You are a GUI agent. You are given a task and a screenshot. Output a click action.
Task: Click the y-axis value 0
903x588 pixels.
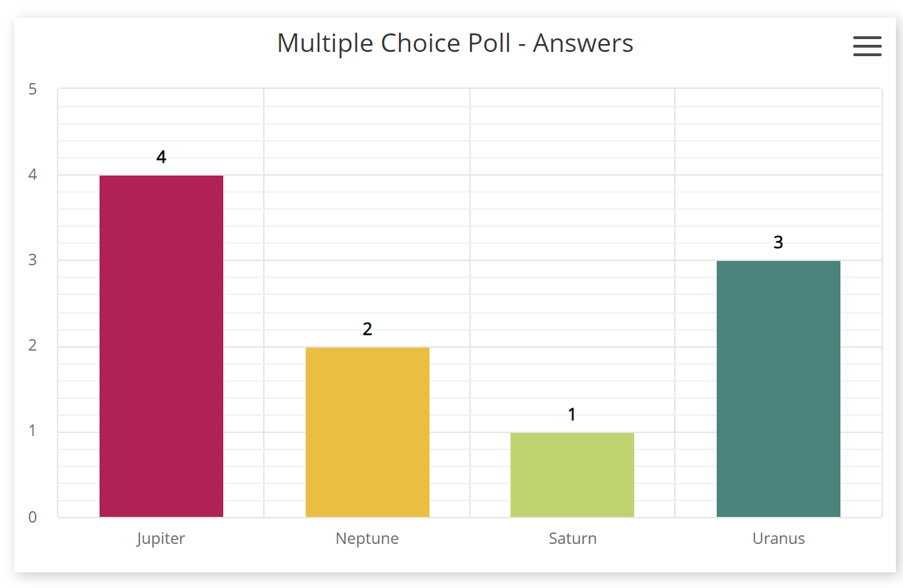click(x=33, y=518)
